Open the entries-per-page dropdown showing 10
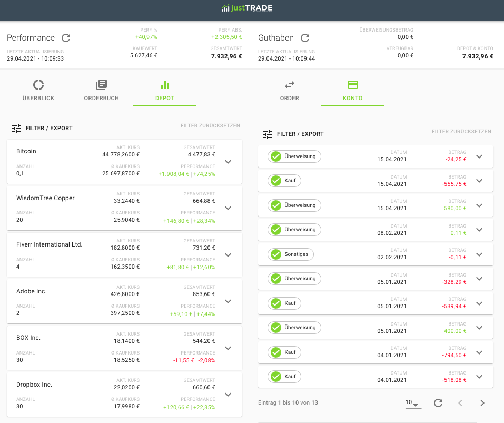The image size is (504, 423). (x=413, y=403)
